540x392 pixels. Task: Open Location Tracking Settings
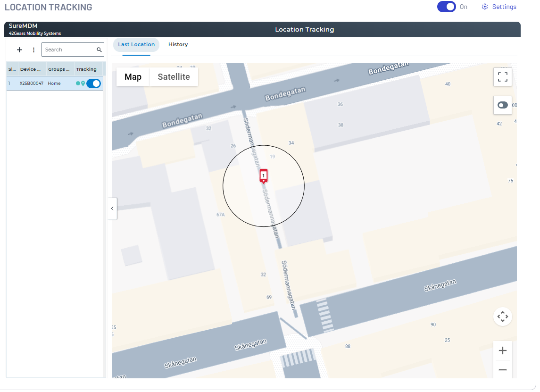(x=499, y=7)
